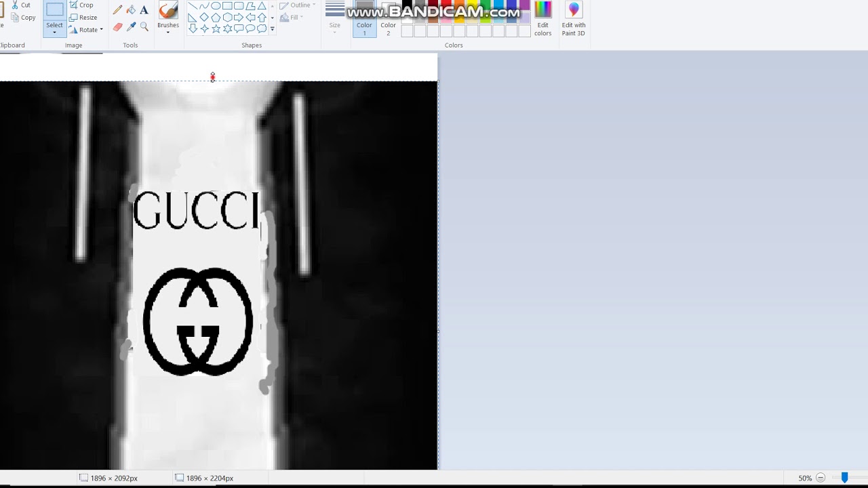
Task: Open the Rotate dropdown menu
Action: click(86, 30)
